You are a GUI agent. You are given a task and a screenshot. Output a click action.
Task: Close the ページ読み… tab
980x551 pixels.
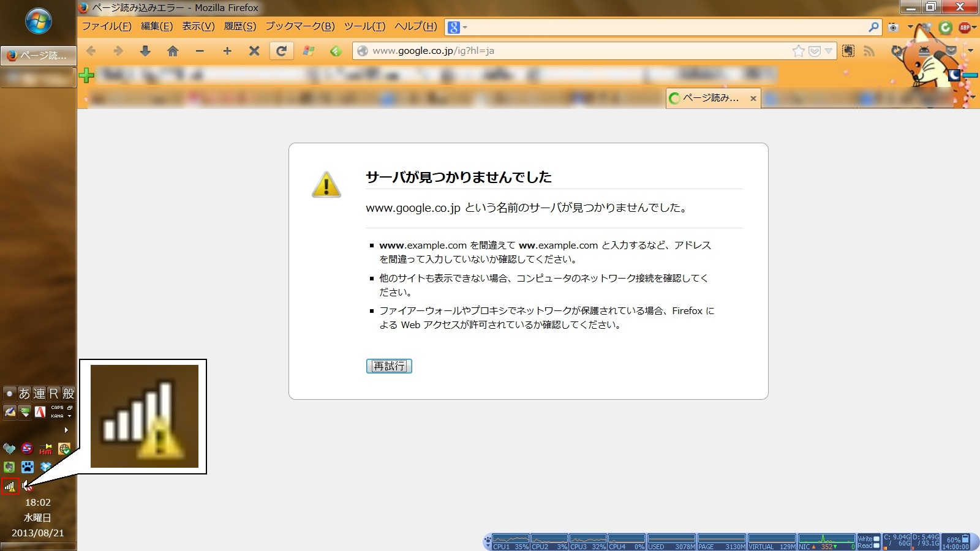753,98
